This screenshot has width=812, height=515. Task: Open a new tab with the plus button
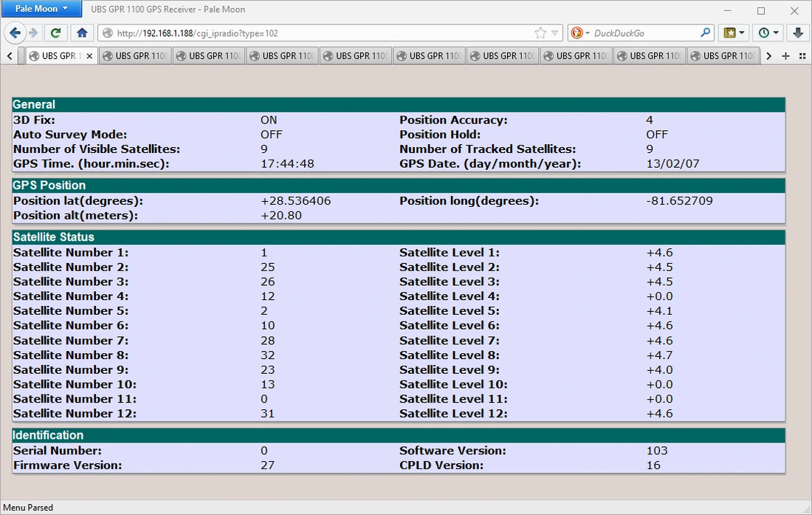(785, 56)
